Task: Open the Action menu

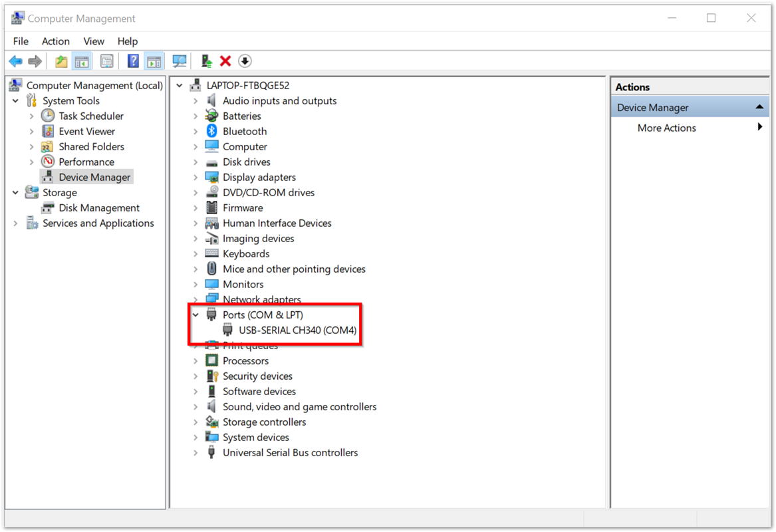Action: 55,41
